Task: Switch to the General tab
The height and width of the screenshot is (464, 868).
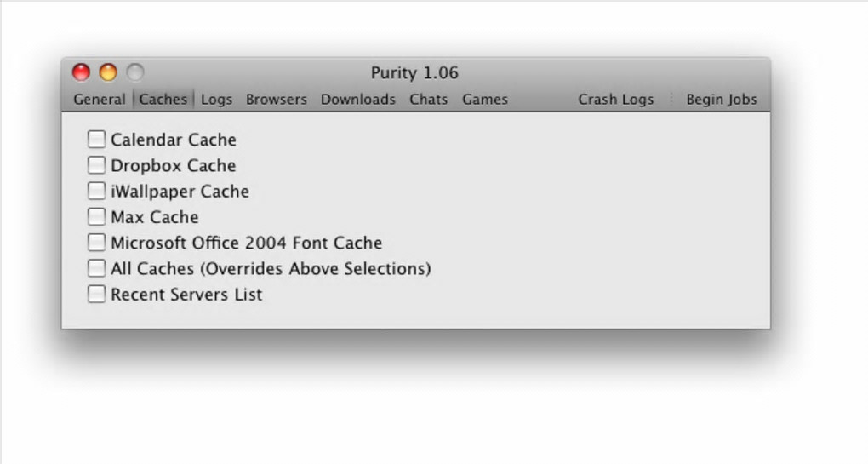Action: (x=100, y=100)
